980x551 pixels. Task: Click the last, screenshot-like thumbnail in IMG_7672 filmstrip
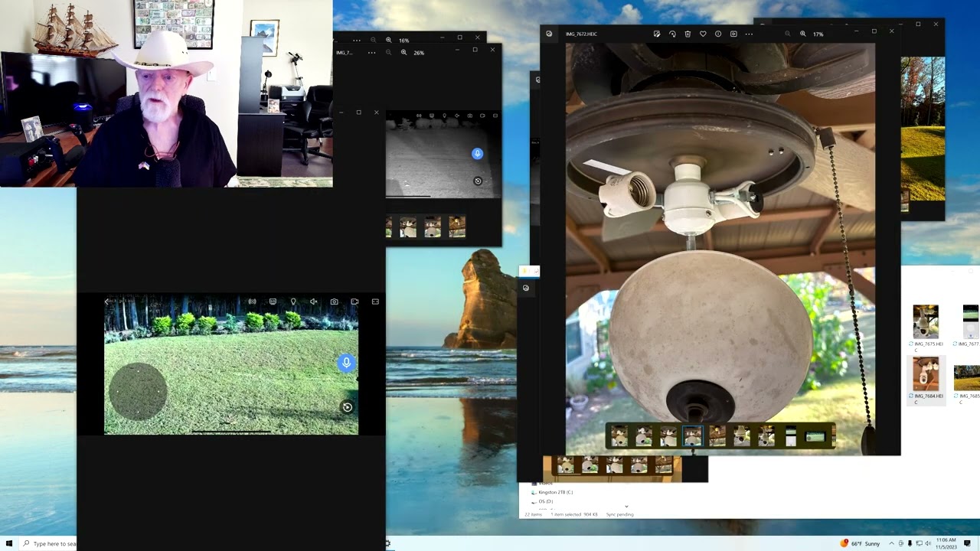pyautogui.click(x=815, y=436)
